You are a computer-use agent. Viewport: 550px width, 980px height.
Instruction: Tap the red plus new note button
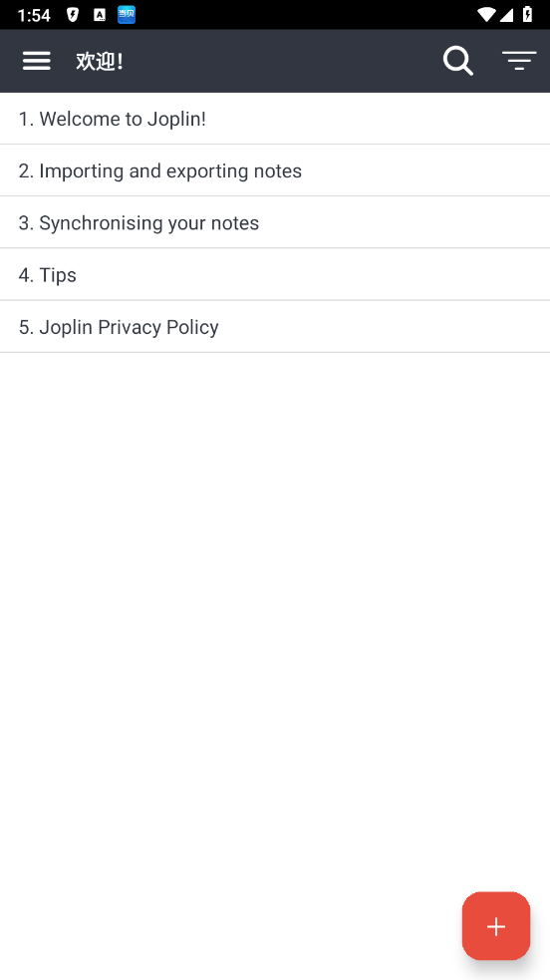coord(496,925)
